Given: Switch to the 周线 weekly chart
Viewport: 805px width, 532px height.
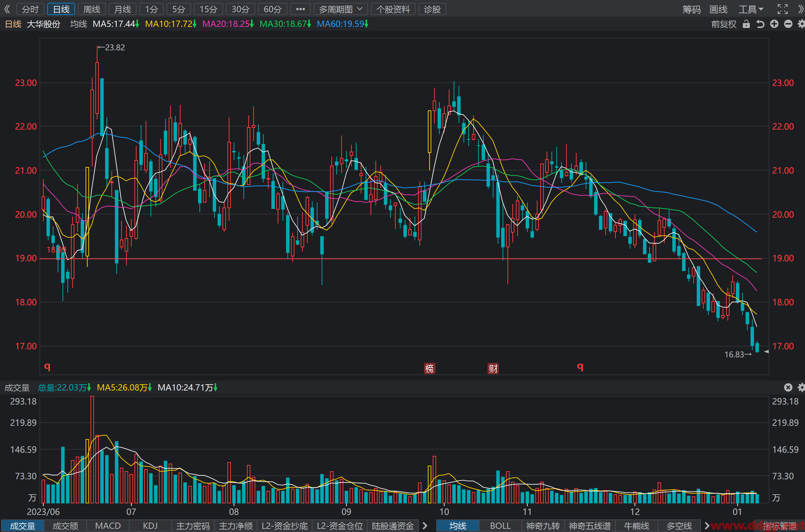Looking at the screenshot, I should click(92, 9).
